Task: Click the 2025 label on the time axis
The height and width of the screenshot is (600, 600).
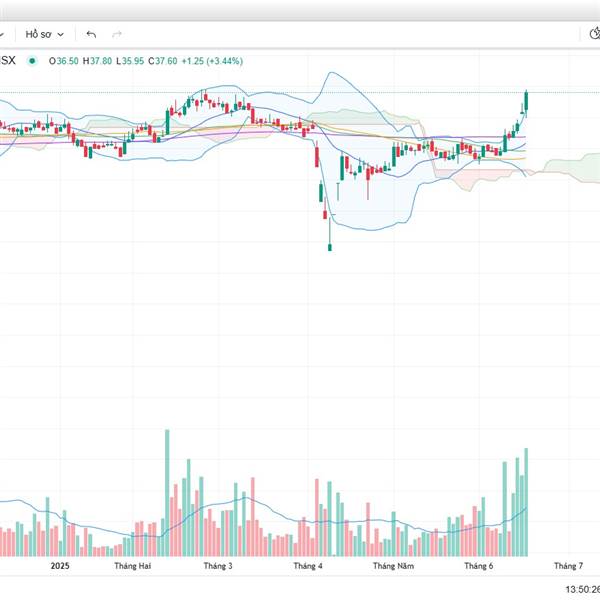Action: [x=60, y=566]
